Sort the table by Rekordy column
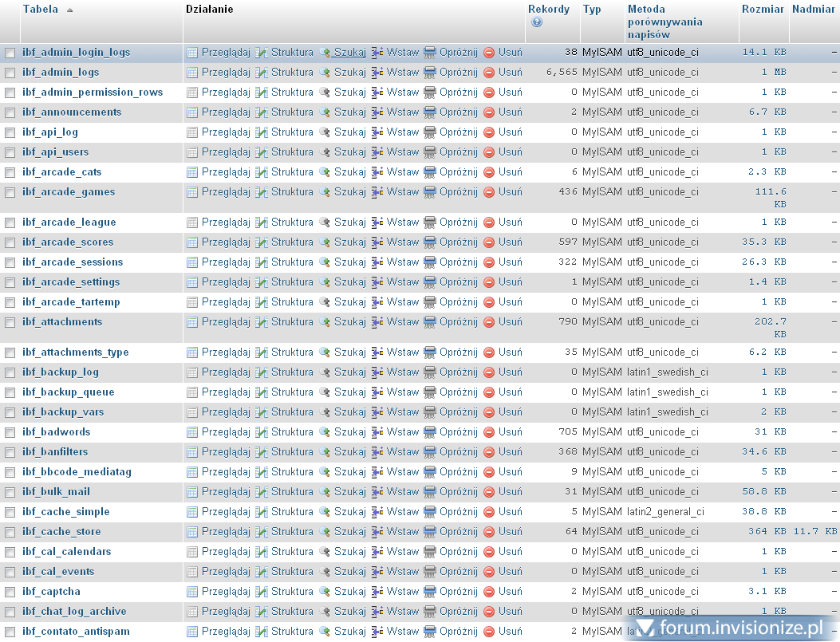 point(548,10)
